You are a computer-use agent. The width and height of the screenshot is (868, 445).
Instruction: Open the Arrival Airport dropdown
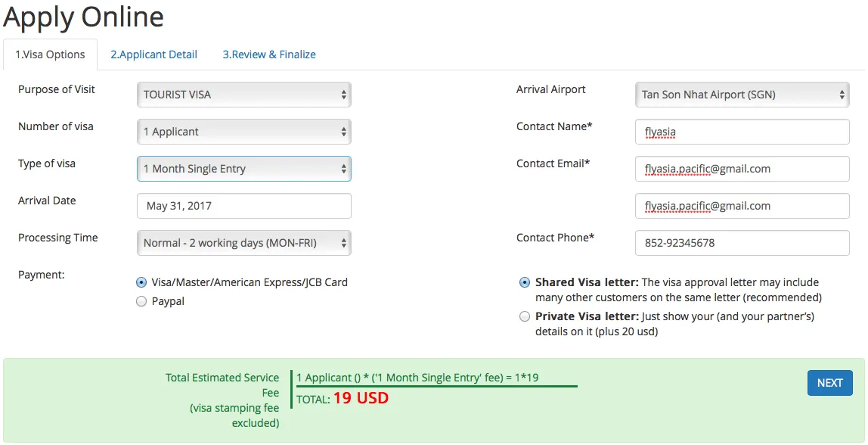click(x=742, y=95)
